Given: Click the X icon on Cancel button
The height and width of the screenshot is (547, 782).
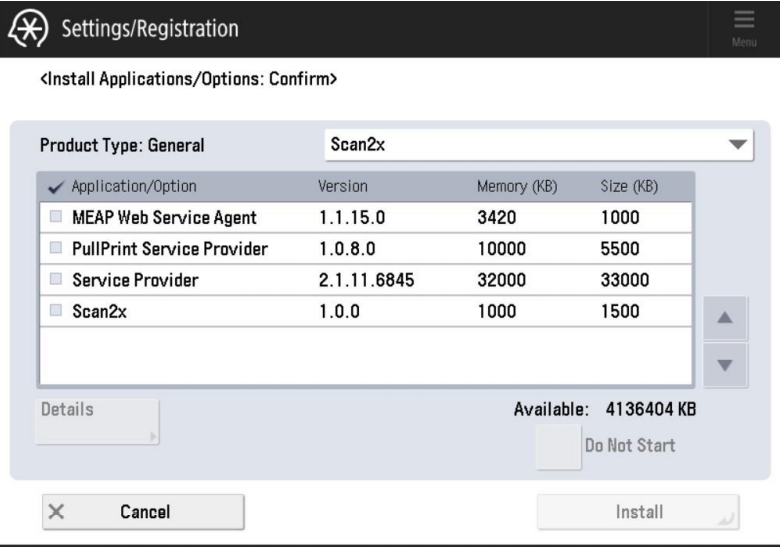Looking at the screenshot, I should 57,512.
